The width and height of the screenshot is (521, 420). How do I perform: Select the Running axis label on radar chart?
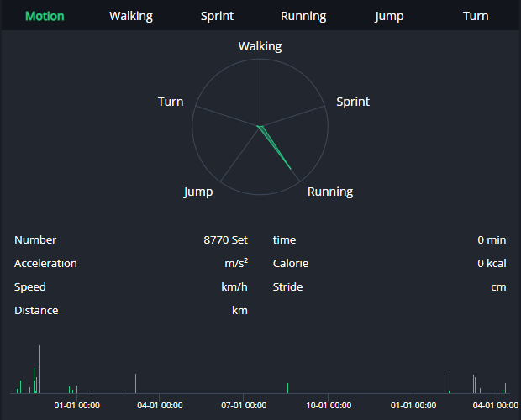[x=330, y=192]
